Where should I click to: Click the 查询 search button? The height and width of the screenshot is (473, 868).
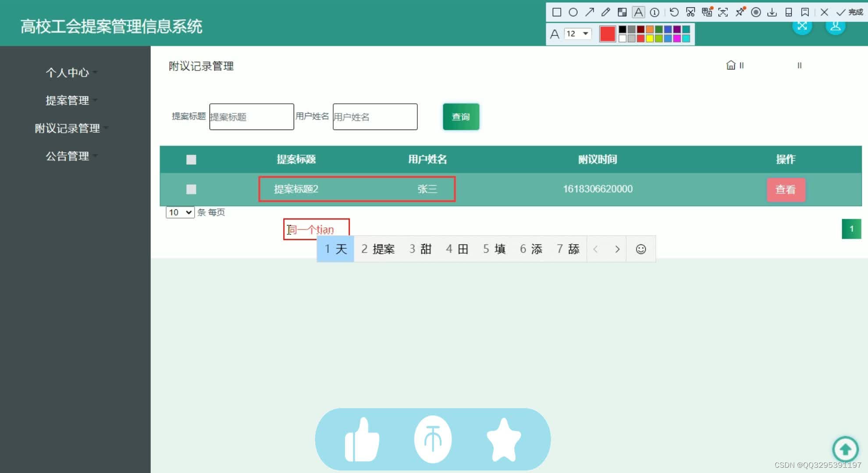461,116
